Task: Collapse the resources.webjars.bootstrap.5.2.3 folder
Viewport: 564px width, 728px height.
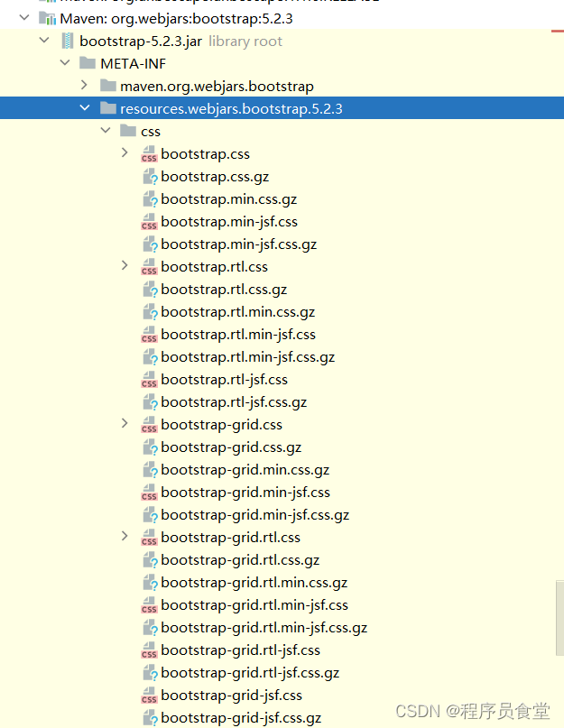Action: coord(85,107)
